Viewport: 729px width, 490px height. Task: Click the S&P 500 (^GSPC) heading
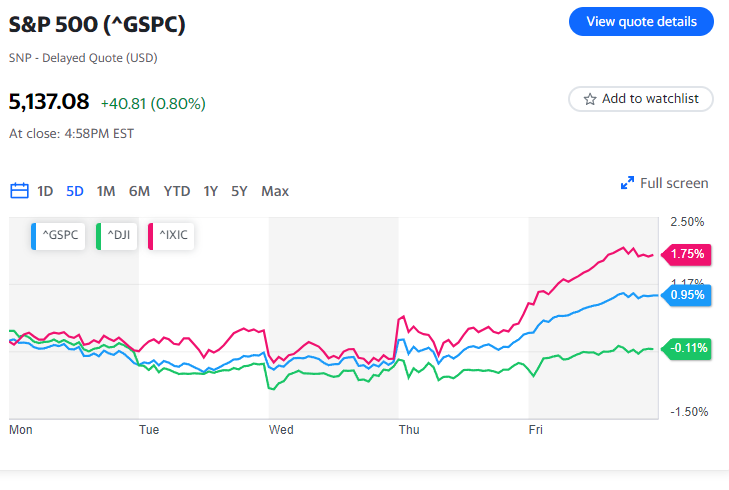pos(97,23)
